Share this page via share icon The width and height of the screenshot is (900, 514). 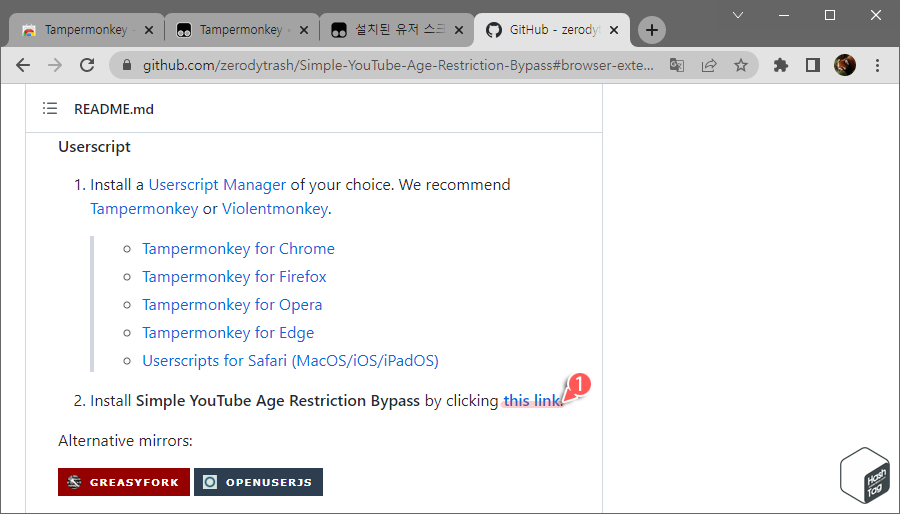tap(709, 65)
